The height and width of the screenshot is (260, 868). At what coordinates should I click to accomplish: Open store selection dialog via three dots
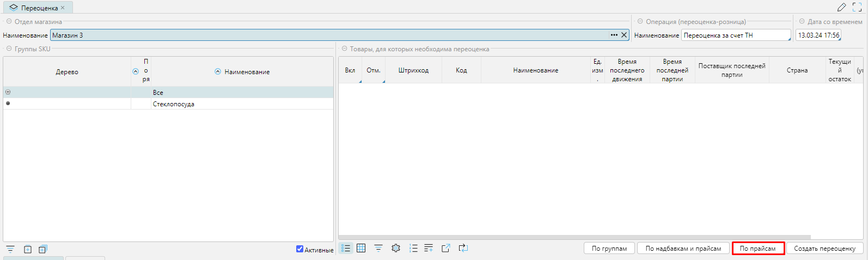[614, 35]
